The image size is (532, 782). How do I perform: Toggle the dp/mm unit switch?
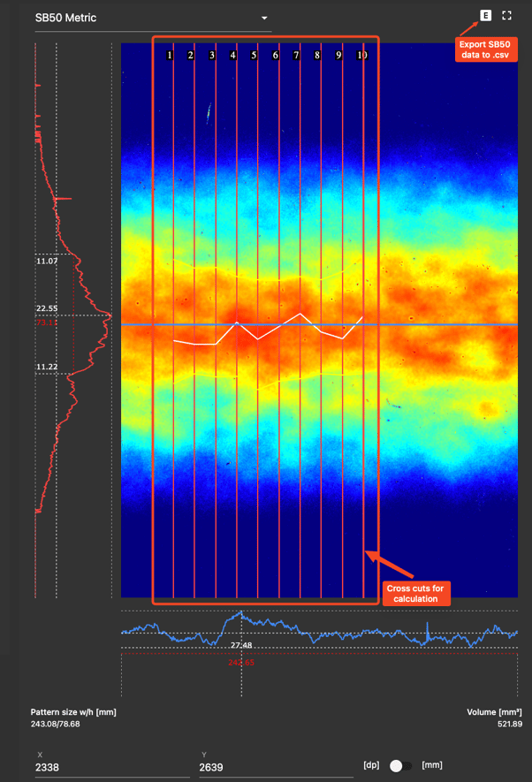click(x=399, y=765)
